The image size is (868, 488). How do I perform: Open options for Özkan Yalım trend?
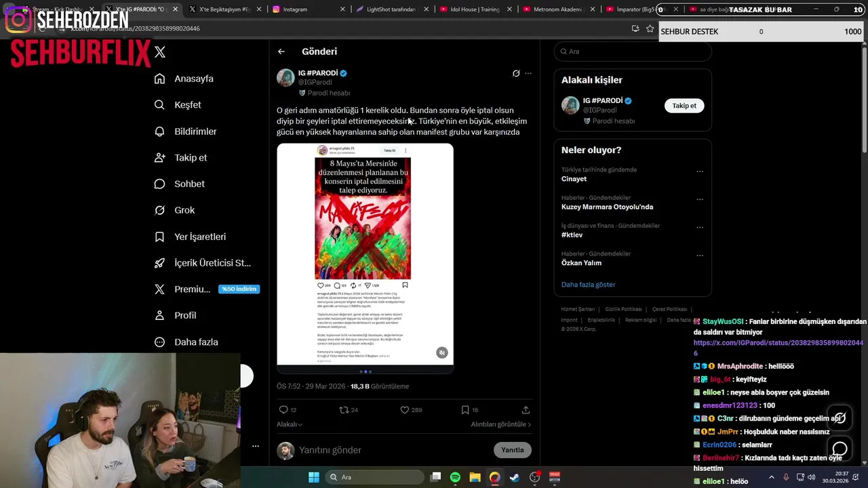coord(700,256)
